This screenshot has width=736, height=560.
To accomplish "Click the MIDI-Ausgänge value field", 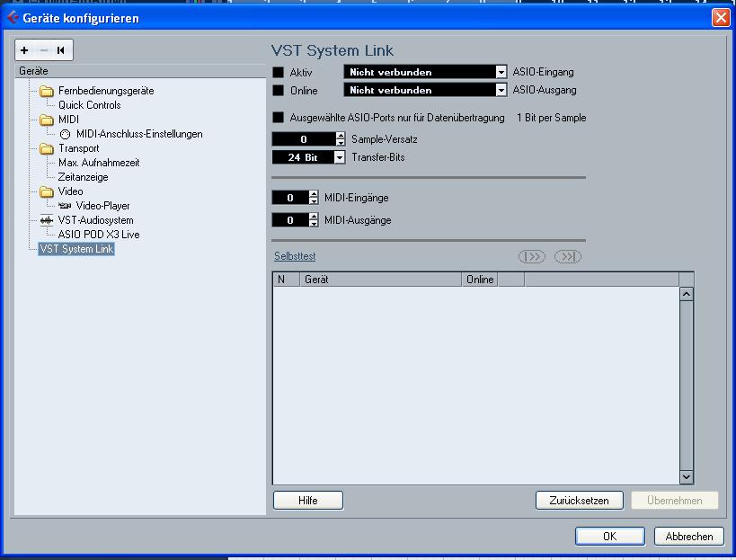I will (290, 219).
